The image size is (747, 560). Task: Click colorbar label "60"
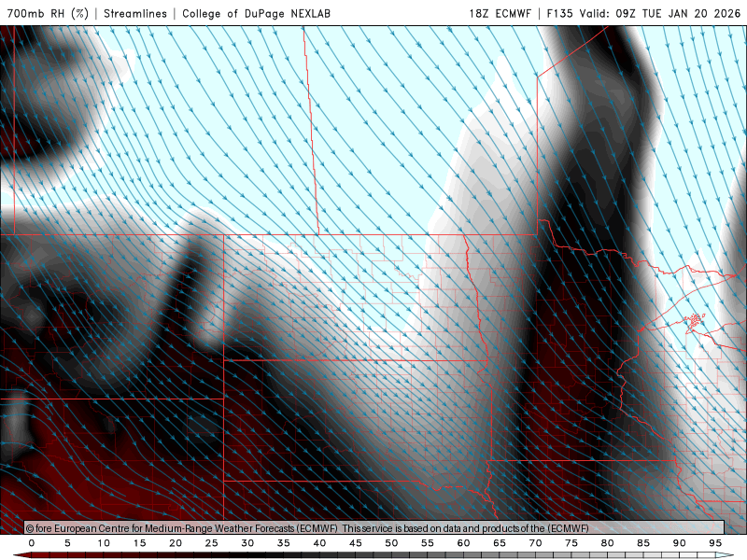(463, 543)
